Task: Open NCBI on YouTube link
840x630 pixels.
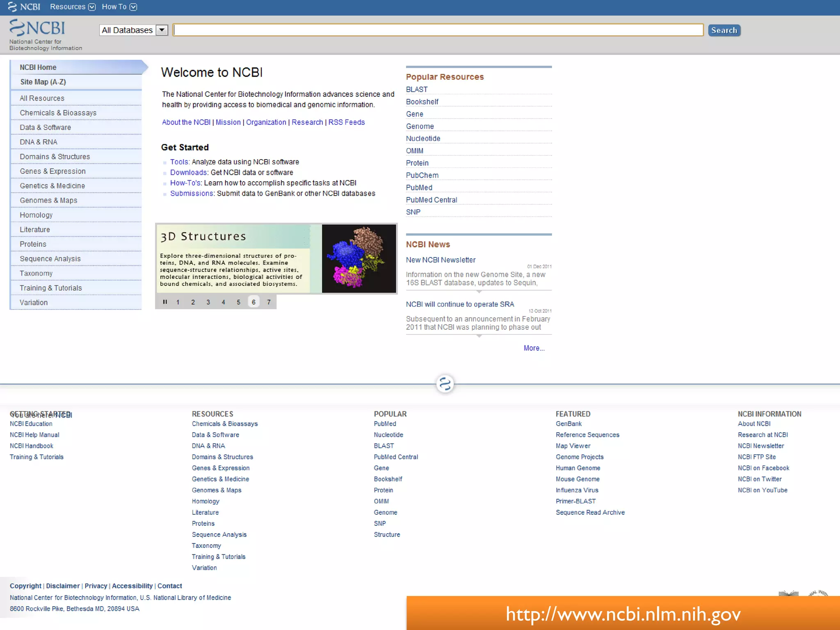Action: 762,491
